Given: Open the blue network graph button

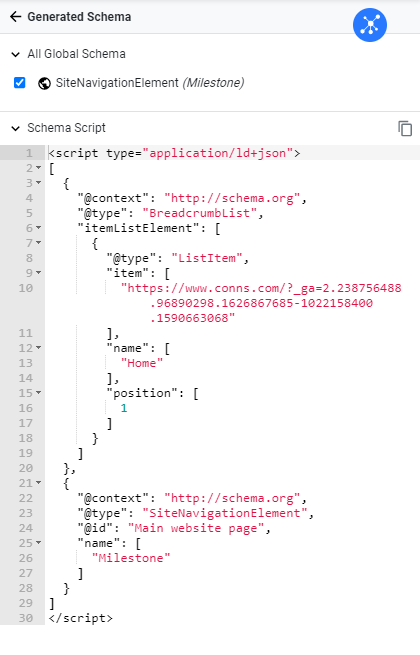Looking at the screenshot, I should (370, 25).
